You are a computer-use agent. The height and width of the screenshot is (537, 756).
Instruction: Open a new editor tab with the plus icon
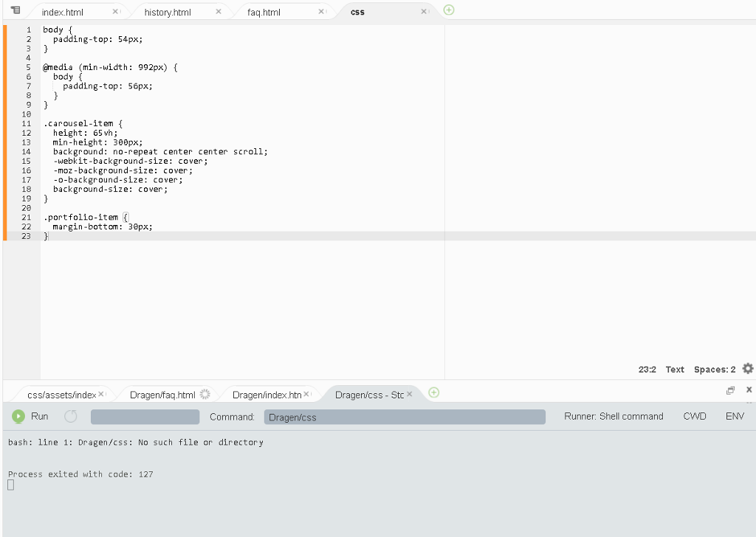[448, 10]
